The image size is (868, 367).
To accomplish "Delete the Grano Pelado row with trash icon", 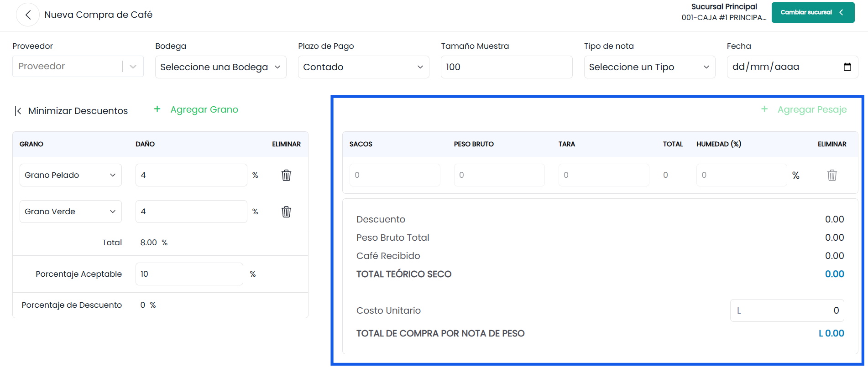I will click(286, 175).
